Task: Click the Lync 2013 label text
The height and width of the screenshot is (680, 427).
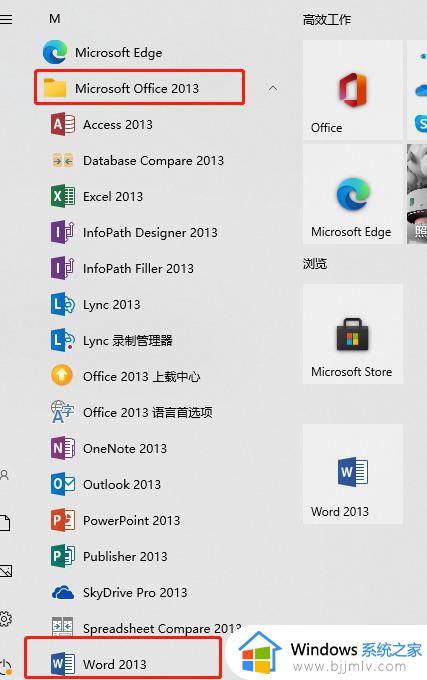Action: pos(112,305)
